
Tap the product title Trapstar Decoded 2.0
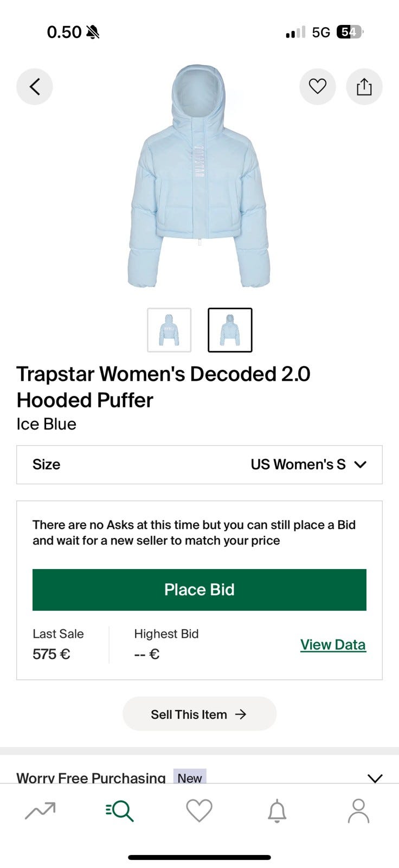pyautogui.click(x=163, y=387)
